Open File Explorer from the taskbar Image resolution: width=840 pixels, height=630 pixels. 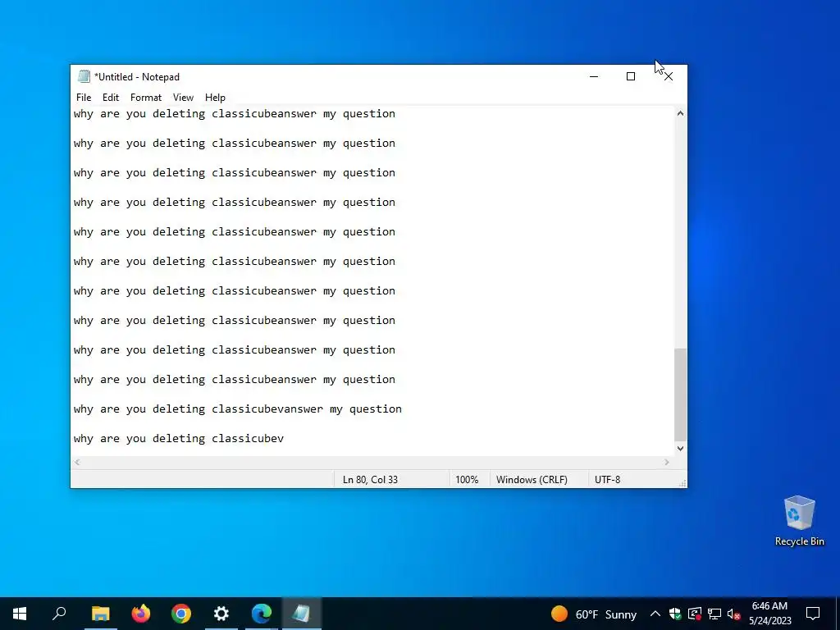100,614
